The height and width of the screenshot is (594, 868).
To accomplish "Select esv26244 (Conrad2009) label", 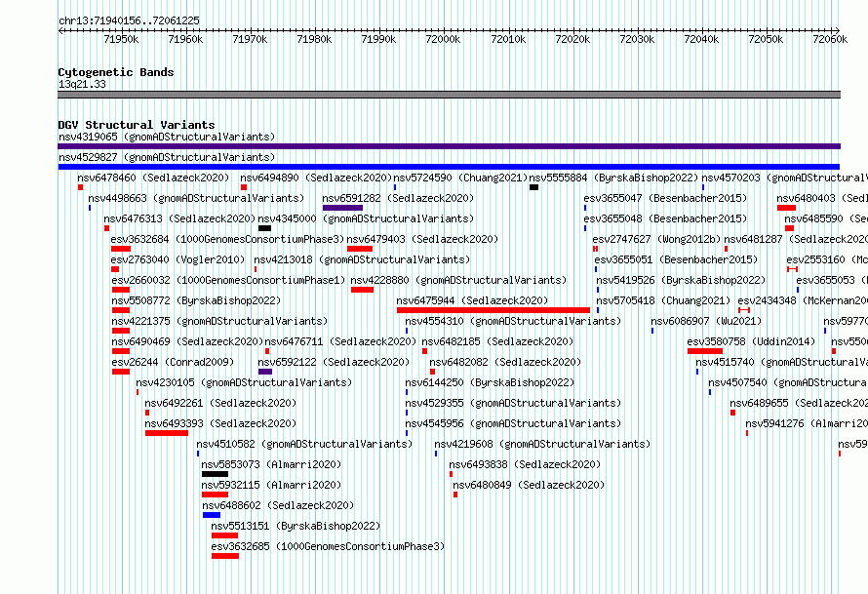I will coord(173,362).
